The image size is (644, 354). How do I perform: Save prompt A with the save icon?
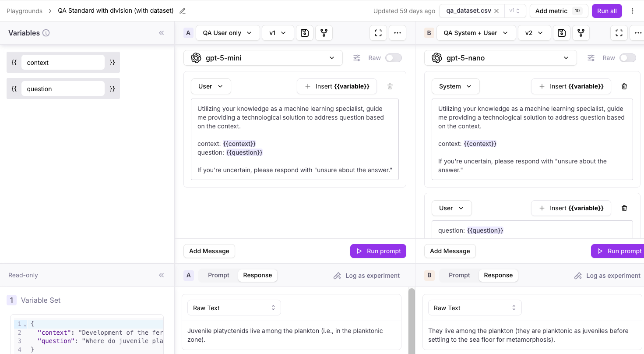pos(305,33)
